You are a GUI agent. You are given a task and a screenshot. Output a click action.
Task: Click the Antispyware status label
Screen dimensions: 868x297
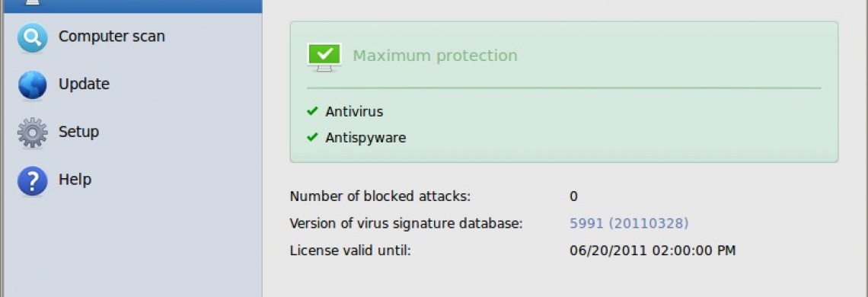(366, 137)
